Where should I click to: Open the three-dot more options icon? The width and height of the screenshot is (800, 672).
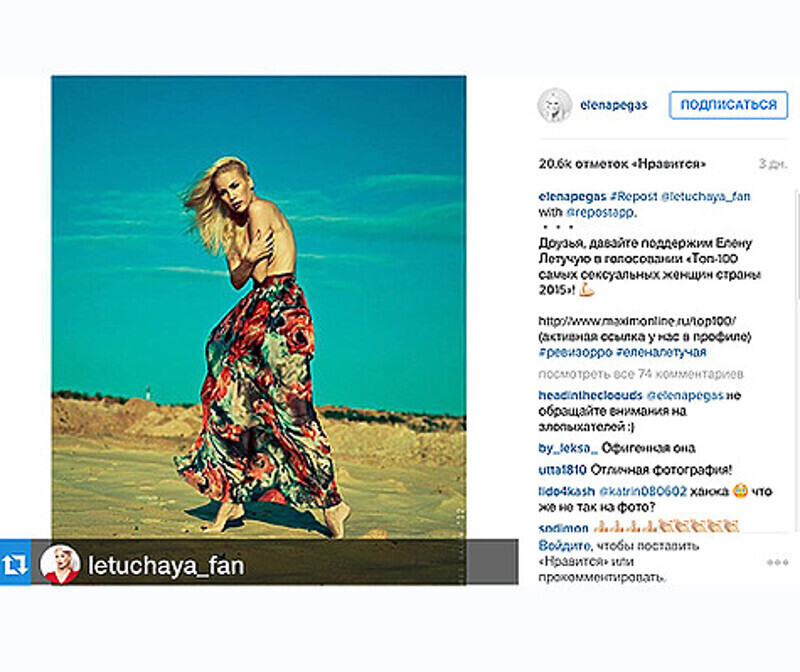(777, 562)
